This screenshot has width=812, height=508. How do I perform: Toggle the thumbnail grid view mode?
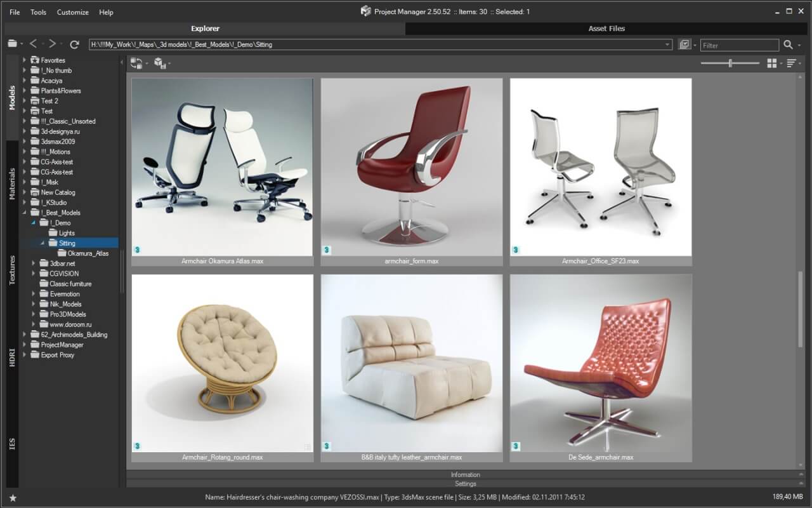click(x=772, y=63)
